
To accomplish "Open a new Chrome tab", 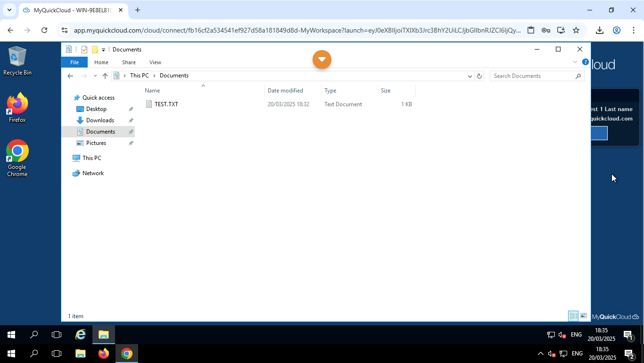I will point(138,10).
